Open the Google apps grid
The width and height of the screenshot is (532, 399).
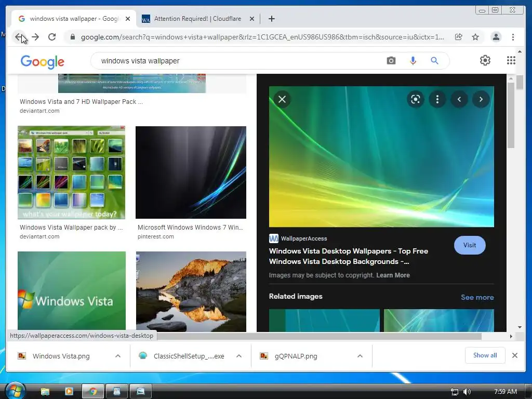(x=511, y=60)
